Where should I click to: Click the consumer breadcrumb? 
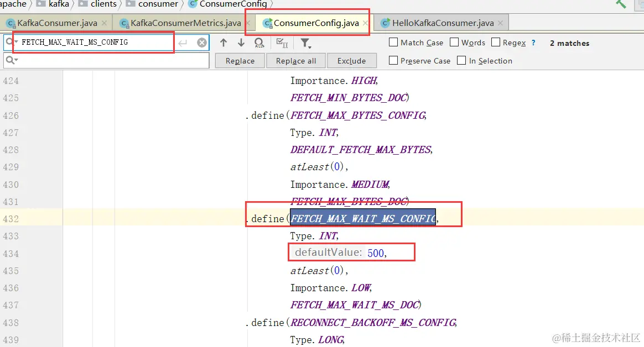[x=158, y=4]
